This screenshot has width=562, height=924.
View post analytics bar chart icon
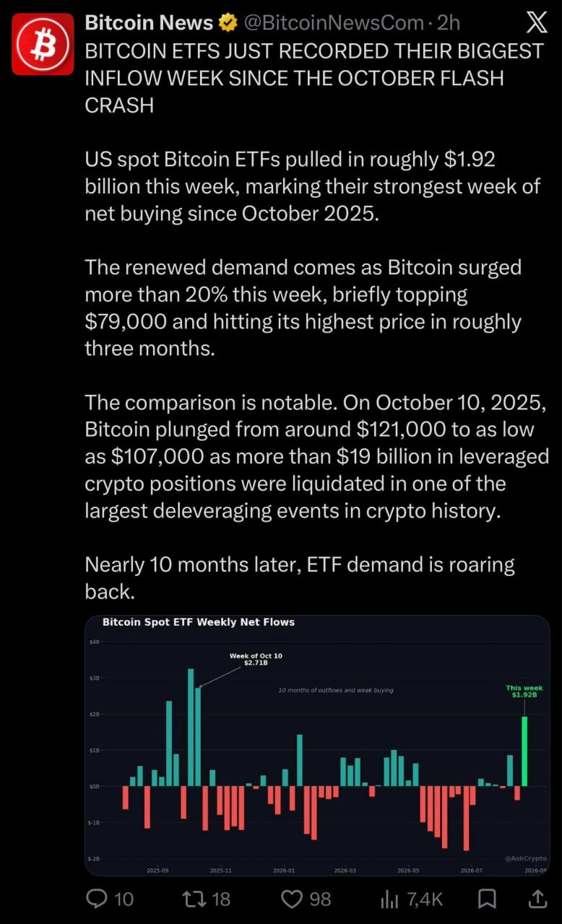(389, 899)
